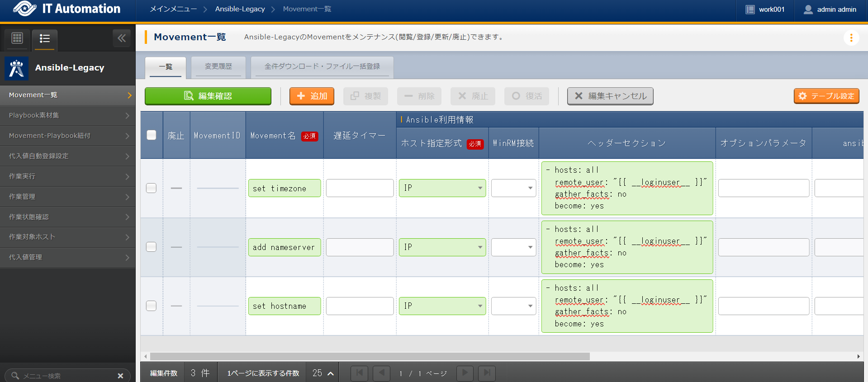Click the work001 workspace icon
Screen dimensions: 868x382
tap(750, 9)
